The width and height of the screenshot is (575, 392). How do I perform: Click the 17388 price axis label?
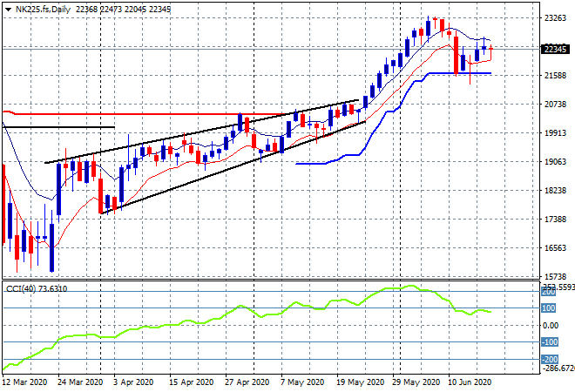(x=555, y=220)
